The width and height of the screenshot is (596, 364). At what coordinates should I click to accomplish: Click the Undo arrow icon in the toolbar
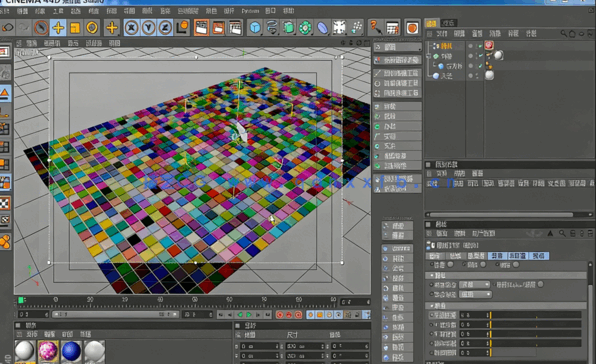click(x=8, y=28)
